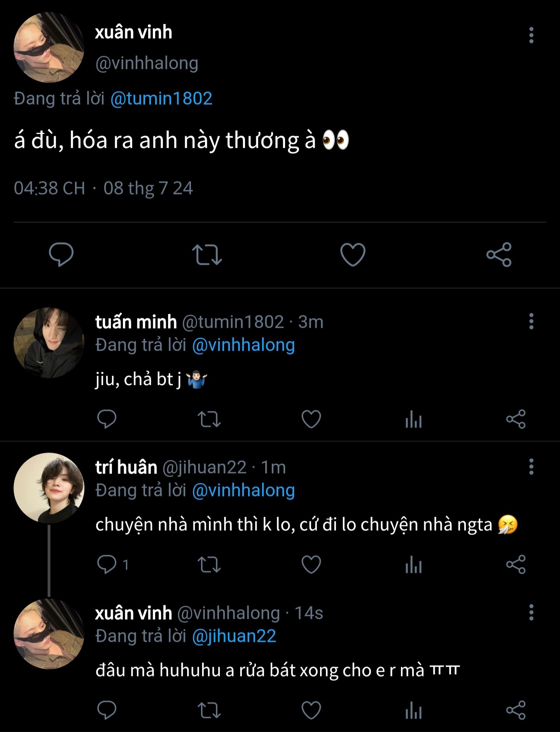Screen dimensions: 560x732
Task: Open tuấn minh's profile picture
Action: 49,343
